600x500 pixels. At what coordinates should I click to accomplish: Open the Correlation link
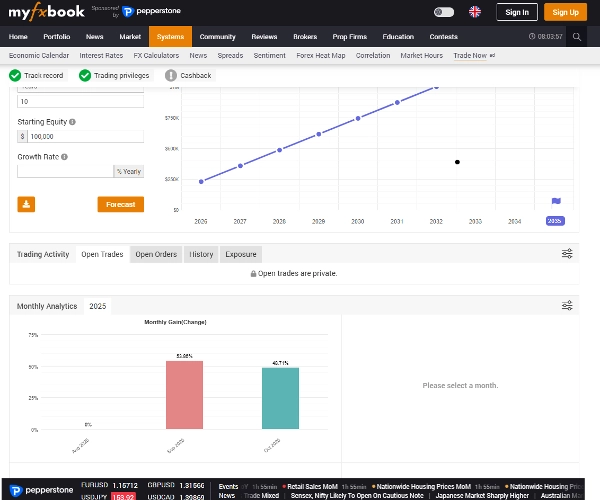tap(373, 55)
